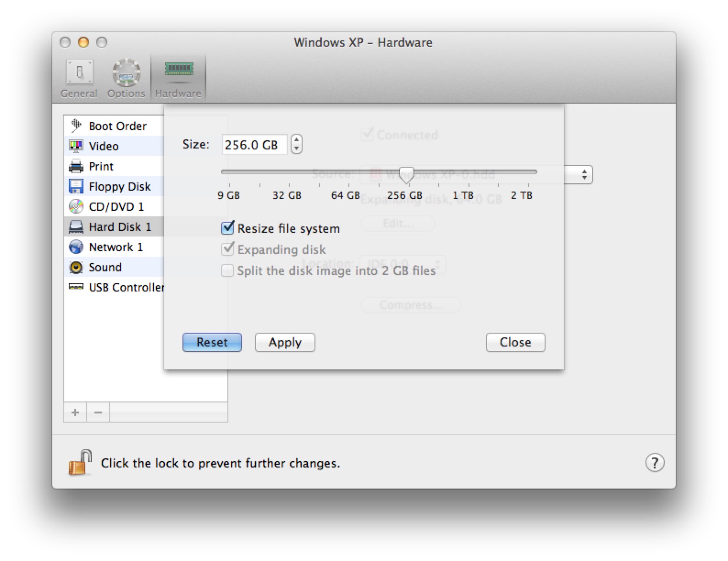
Task: Switch to the General tab
Action: (x=79, y=79)
